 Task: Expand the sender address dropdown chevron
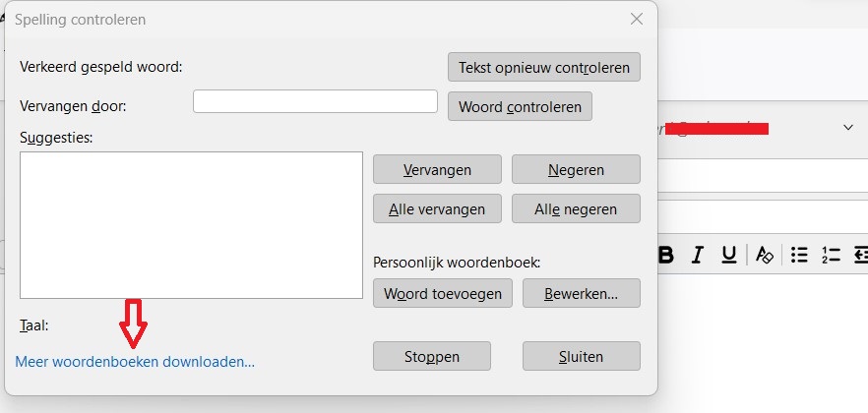848,128
